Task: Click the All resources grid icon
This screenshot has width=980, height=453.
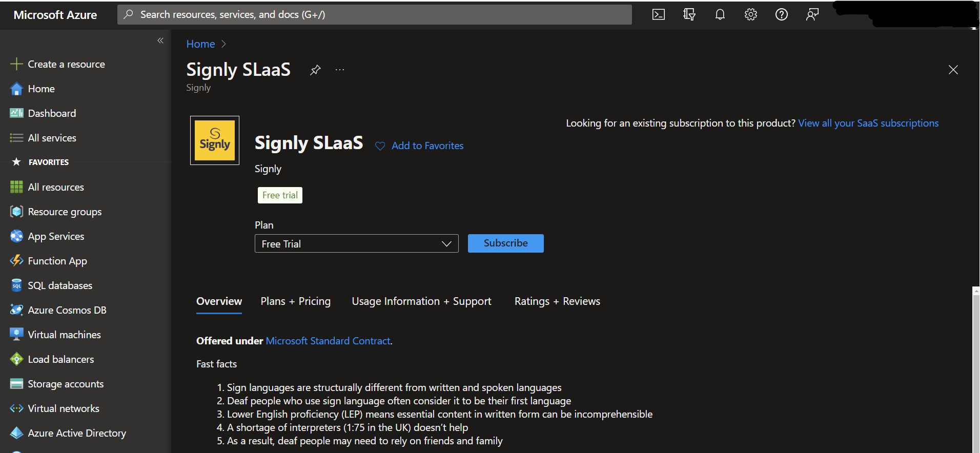Action: pos(16,187)
